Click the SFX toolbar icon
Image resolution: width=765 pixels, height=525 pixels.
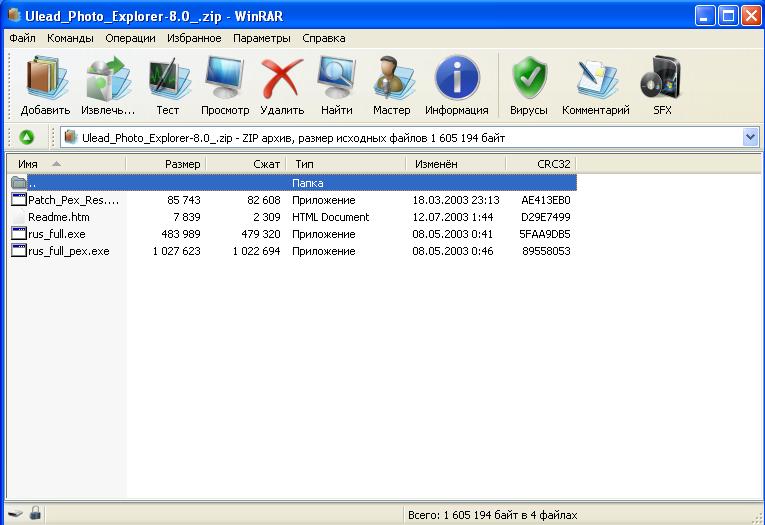[x=662, y=78]
